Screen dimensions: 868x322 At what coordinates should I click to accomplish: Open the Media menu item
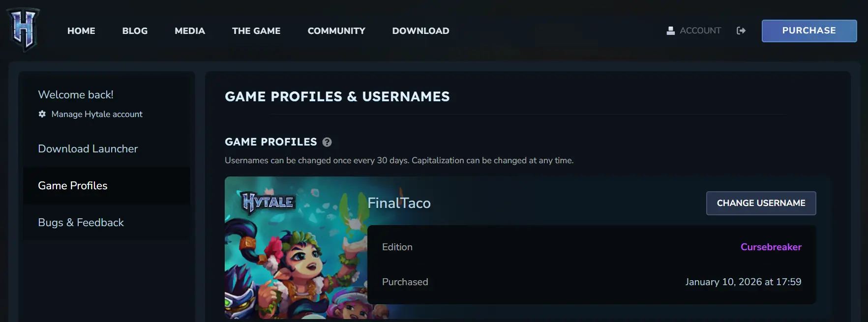point(190,30)
